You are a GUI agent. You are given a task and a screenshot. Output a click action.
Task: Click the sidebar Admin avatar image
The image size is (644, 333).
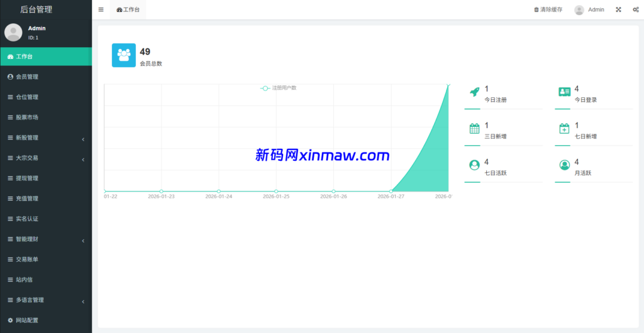coord(13,33)
